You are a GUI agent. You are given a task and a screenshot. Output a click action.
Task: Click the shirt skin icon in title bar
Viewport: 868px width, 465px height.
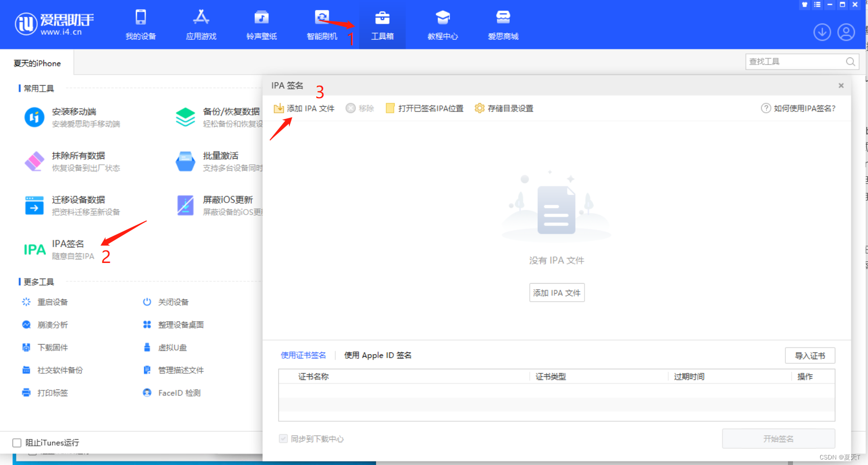click(805, 5)
